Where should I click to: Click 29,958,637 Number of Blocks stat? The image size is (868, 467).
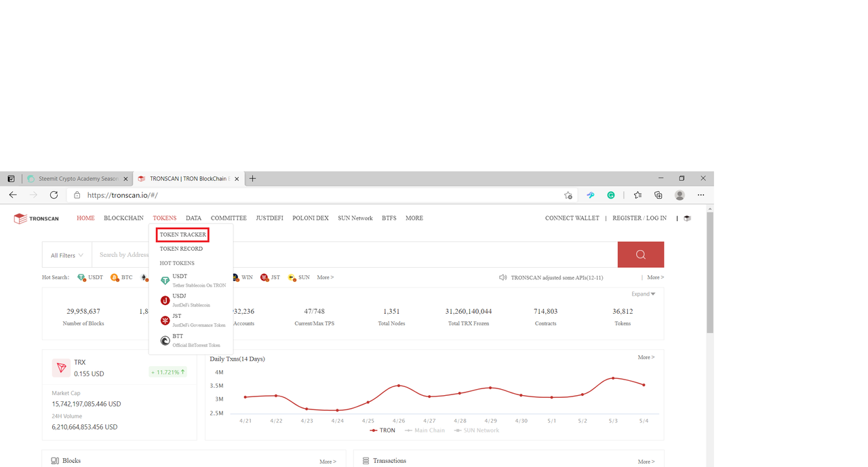(x=83, y=317)
